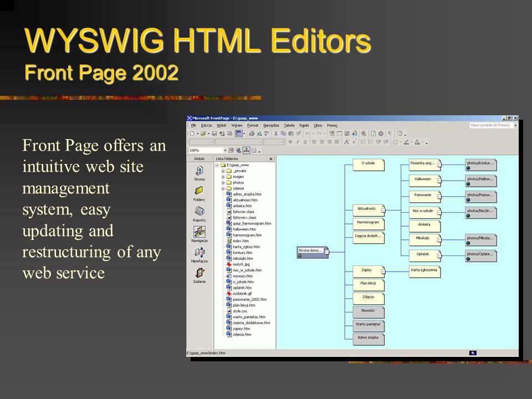This screenshot has width=532, height=399.
Task: Open the Narzędzia menu
Action: pos(271,125)
